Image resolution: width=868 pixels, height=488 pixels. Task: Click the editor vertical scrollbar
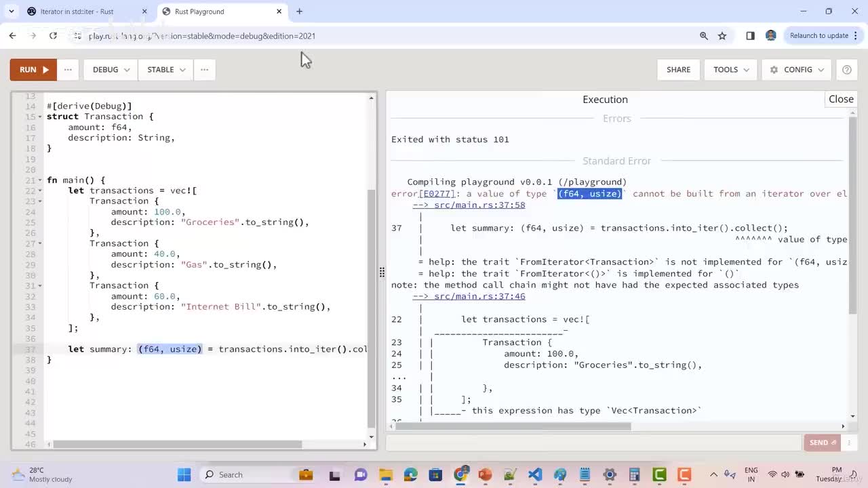click(371, 308)
